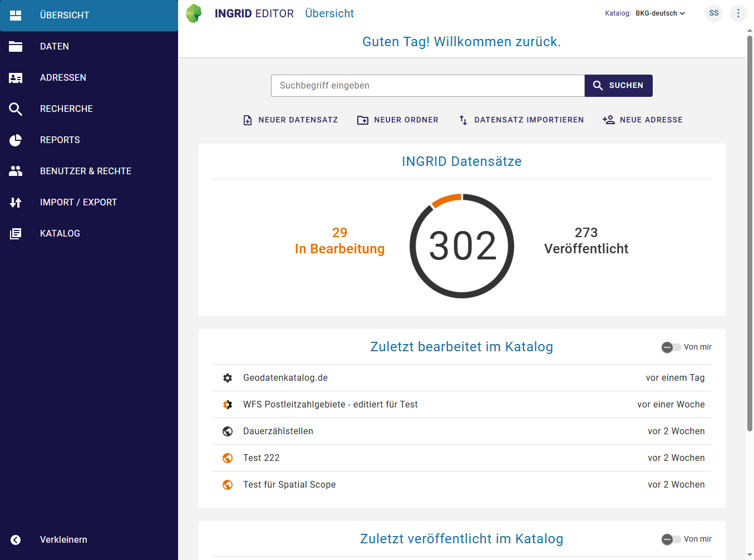Click the 'INGRID EDITOR' title text
Screen dimensions: 754x560
pos(254,13)
